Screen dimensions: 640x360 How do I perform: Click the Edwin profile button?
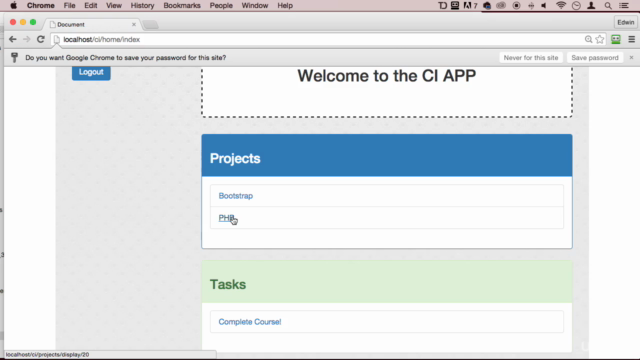625,22
